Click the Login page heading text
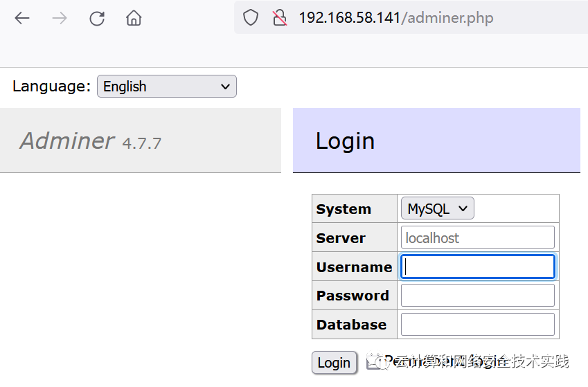Image resolution: width=588 pixels, height=387 pixels. pyautogui.click(x=345, y=141)
